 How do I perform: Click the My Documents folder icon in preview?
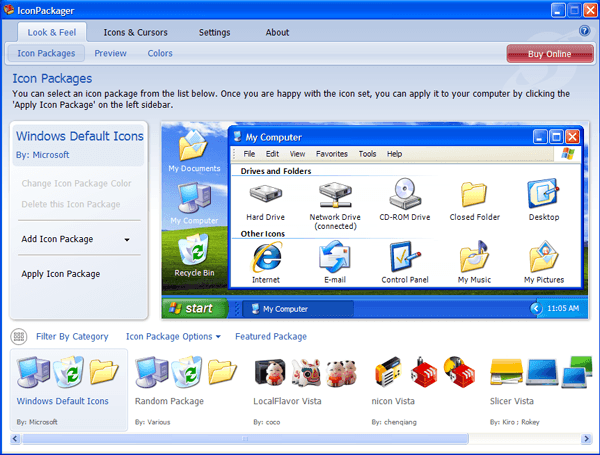[193, 146]
